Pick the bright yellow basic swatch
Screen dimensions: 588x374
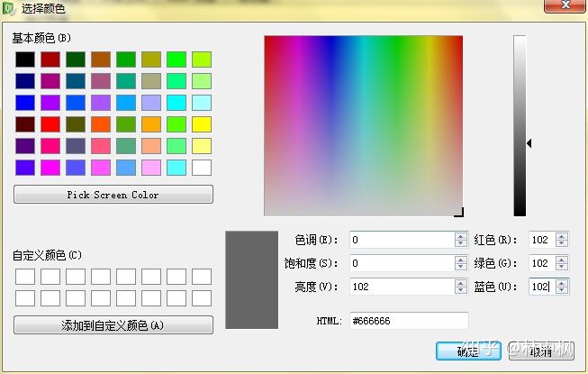point(202,124)
